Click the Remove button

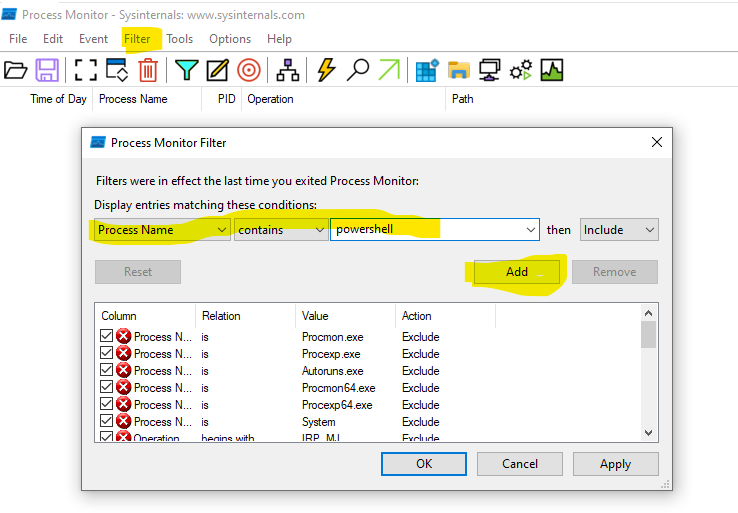[615, 272]
